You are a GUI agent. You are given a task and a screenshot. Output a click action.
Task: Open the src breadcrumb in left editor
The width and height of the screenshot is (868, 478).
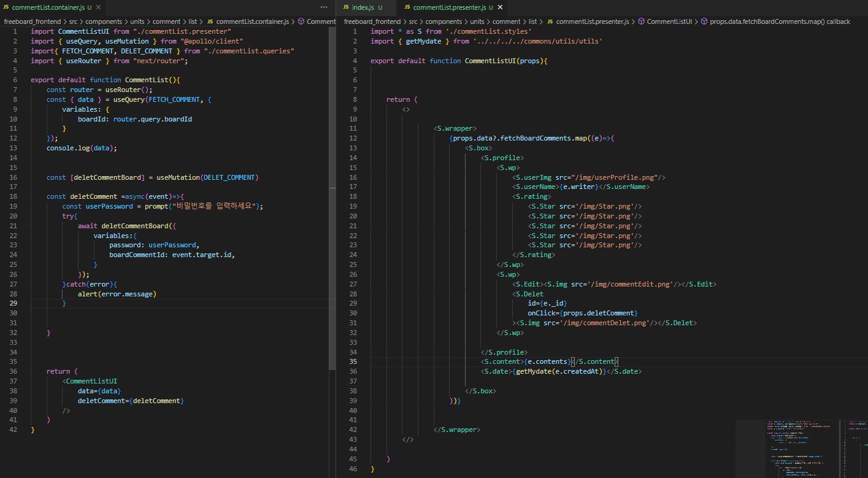point(73,21)
